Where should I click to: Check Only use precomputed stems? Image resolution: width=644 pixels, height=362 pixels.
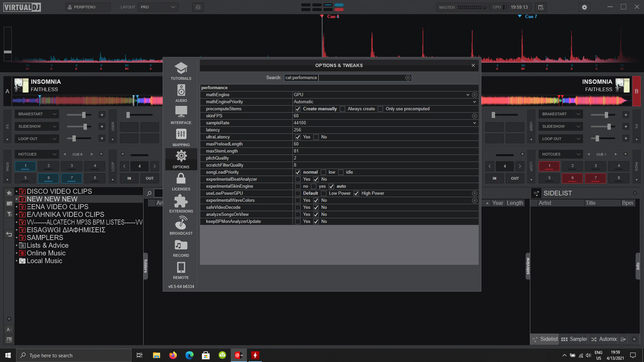[380, 109]
